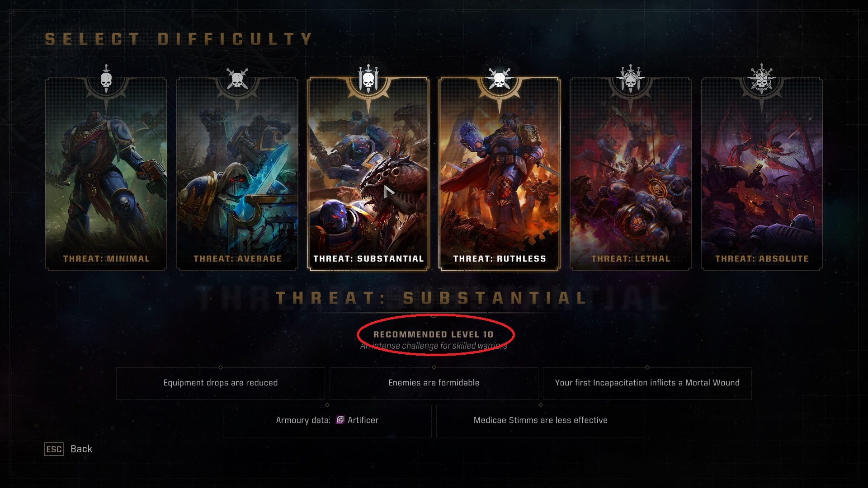Viewport: 868px width, 488px height.
Task: Click the ornate skull emblem above Absolute
Action: point(762,79)
